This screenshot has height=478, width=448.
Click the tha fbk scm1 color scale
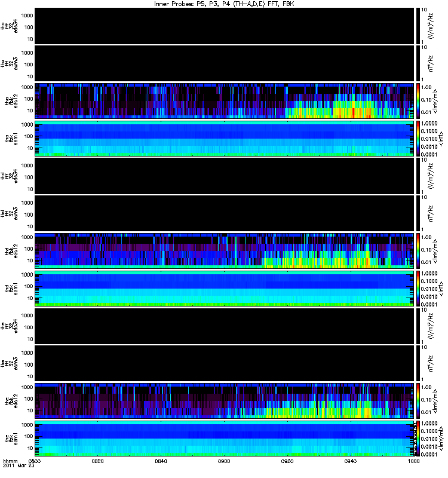pyautogui.click(x=418, y=139)
